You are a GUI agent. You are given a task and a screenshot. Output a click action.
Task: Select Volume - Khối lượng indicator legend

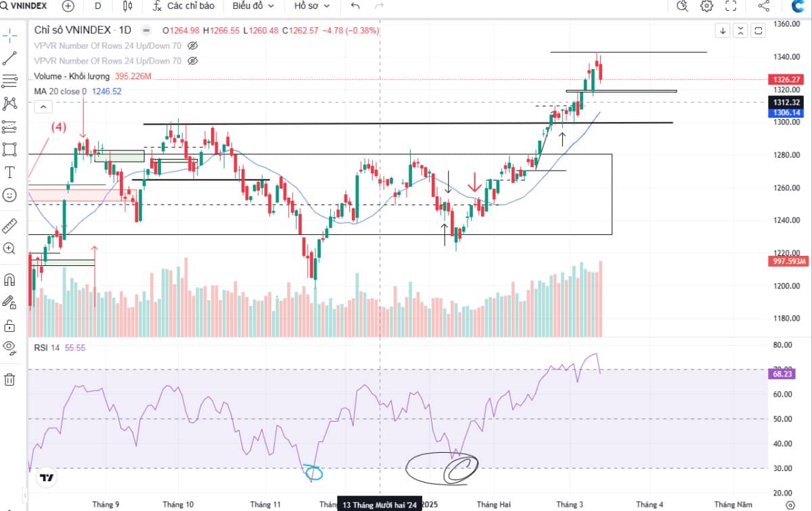click(72, 76)
